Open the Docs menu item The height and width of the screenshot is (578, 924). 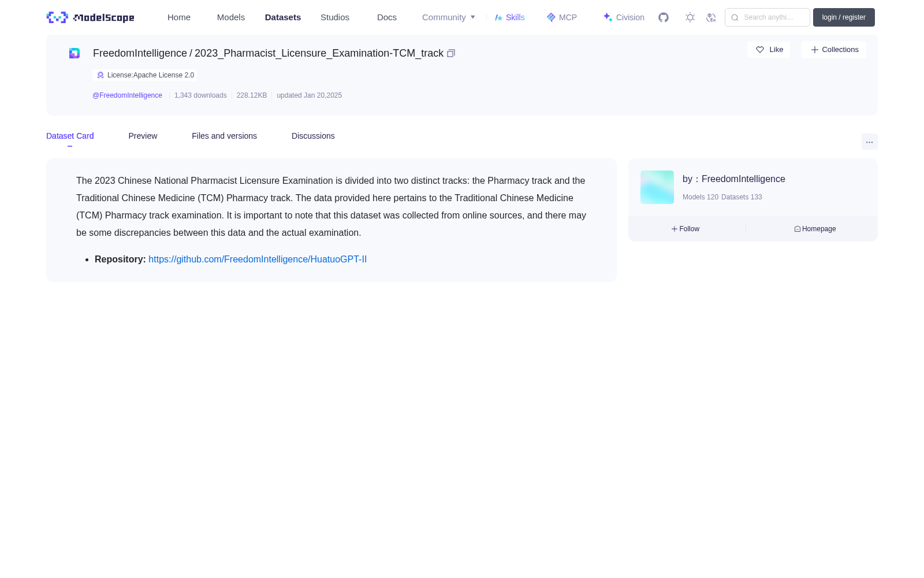(387, 17)
